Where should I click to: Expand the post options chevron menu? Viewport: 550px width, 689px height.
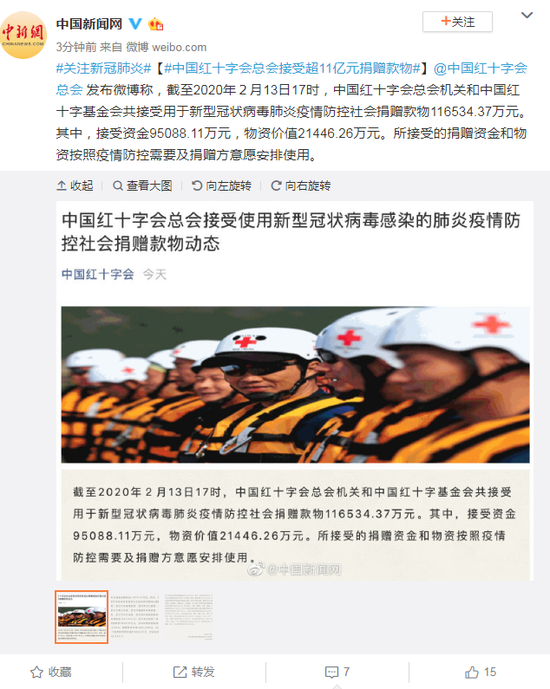click(527, 15)
